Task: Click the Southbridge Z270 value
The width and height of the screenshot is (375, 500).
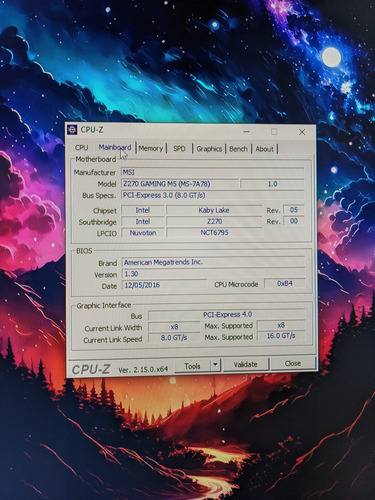Action: [214, 221]
